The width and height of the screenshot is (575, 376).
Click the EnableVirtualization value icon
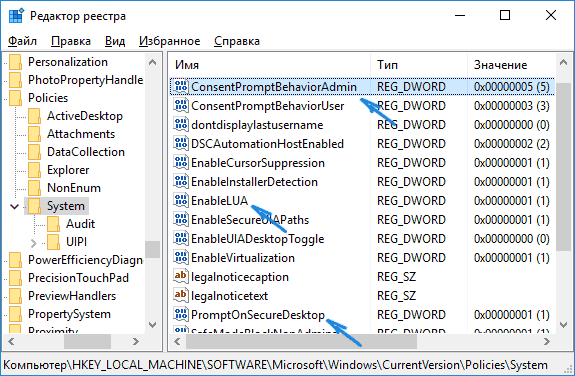point(181,258)
